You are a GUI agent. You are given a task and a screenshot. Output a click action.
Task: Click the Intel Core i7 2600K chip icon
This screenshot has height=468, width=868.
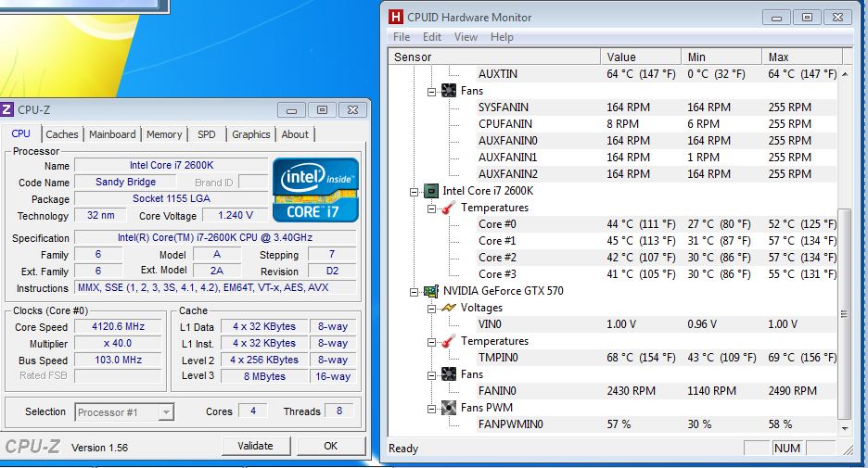point(430,191)
